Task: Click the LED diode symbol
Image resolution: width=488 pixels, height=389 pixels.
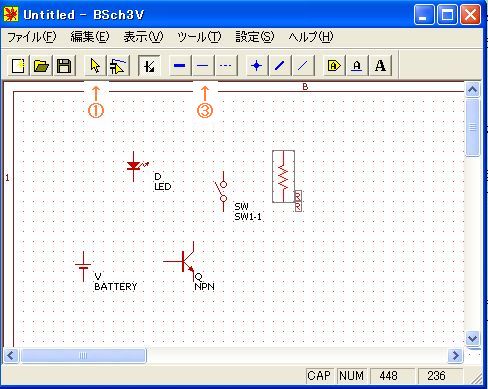Action: tap(135, 166)
